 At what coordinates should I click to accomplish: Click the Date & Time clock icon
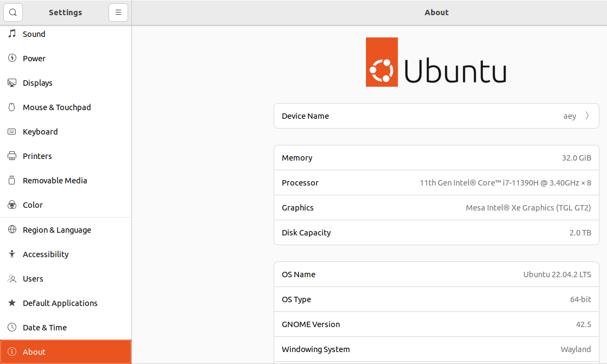tap(12, 327)
